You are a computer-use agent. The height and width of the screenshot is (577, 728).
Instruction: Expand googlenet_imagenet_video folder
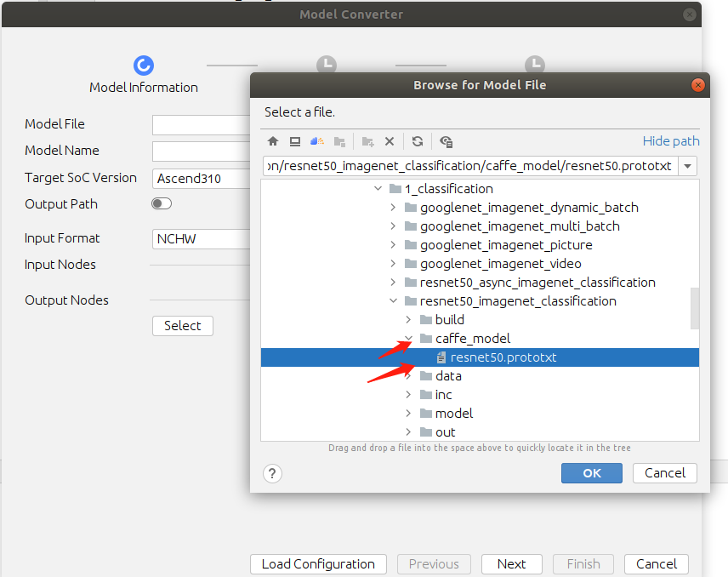click(393, 264)
